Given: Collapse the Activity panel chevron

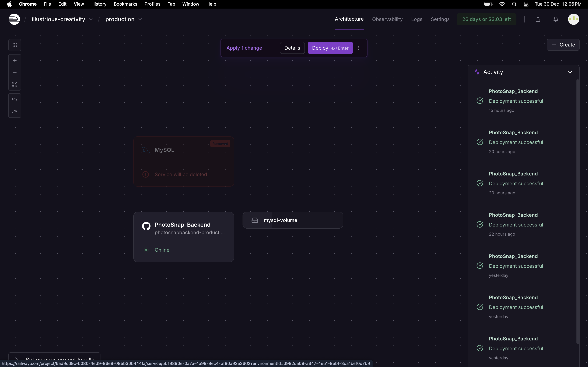Looking at the screenshot, I should [x=570, y=72].
